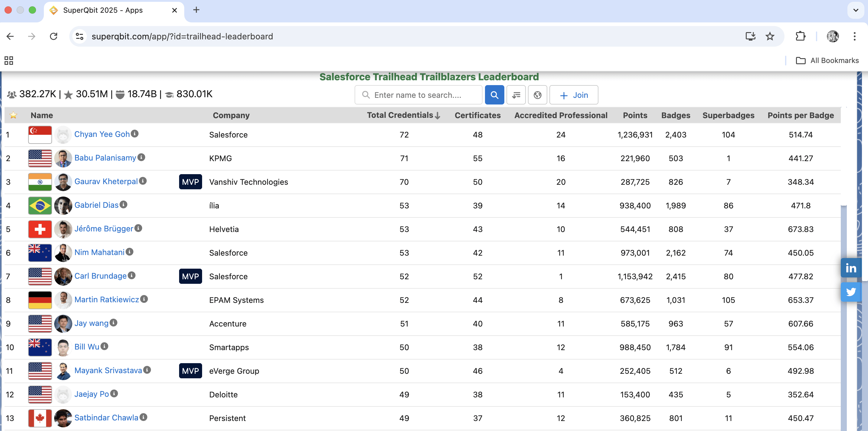The image size is (868, 431).
Task: Open Gaurav Kheterpal's profile link
Action: point(106,181)
